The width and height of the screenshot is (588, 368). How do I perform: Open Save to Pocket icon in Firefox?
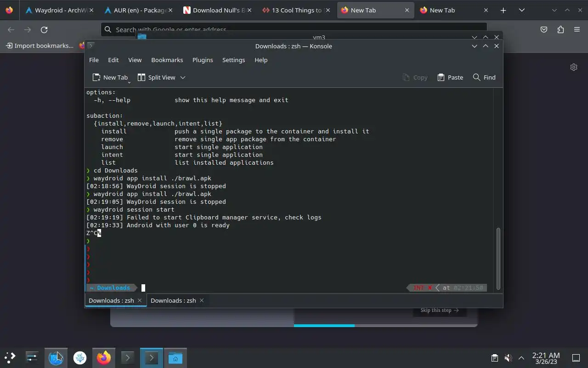tap(544, 29)
